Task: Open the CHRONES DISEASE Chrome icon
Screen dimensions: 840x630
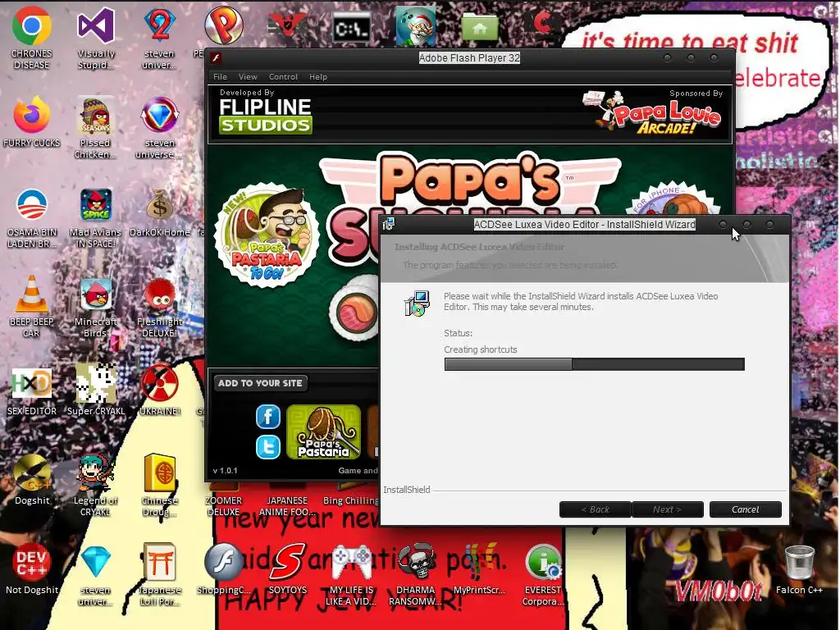Action: pos(32,27)
